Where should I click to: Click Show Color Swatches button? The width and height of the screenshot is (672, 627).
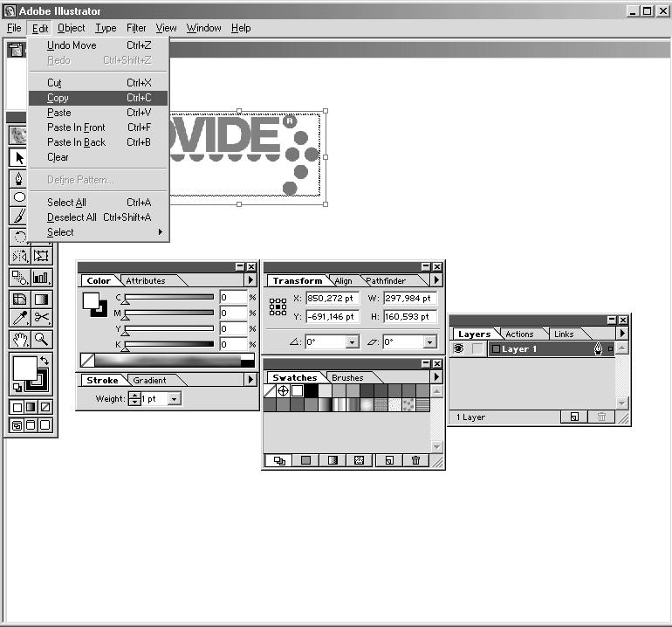pyautogui.click(x=305, y=461)
